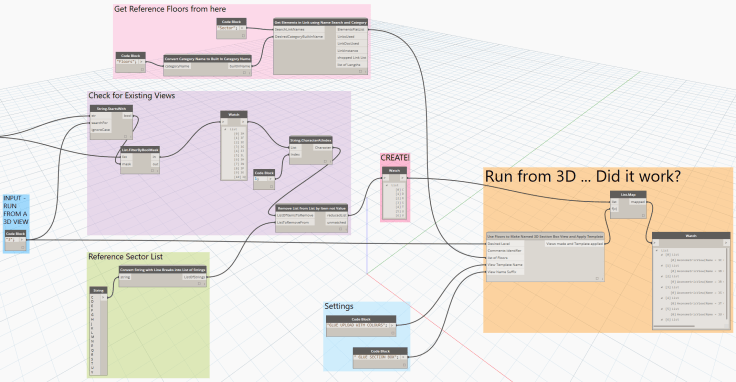Collapse the [0] List item in the large Watch
The height and width of the screenshot is (382, 736).
tap(662, 255)
